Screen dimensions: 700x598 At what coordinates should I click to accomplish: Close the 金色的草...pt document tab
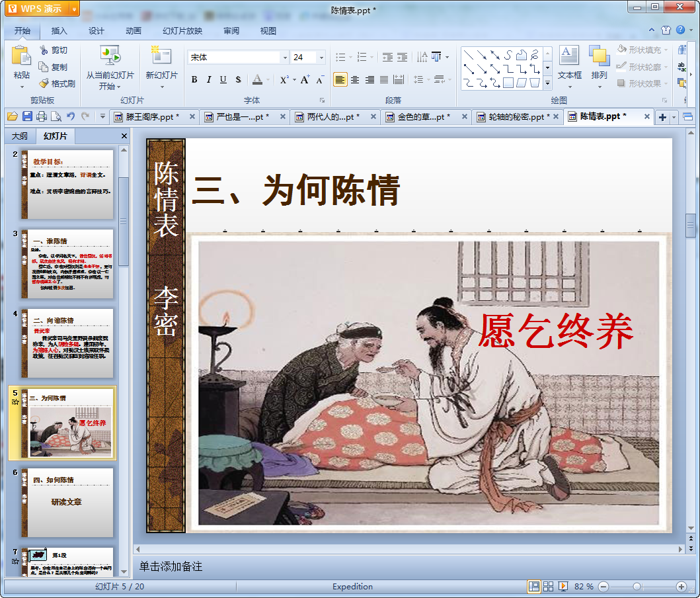click(x=464, y=116)
